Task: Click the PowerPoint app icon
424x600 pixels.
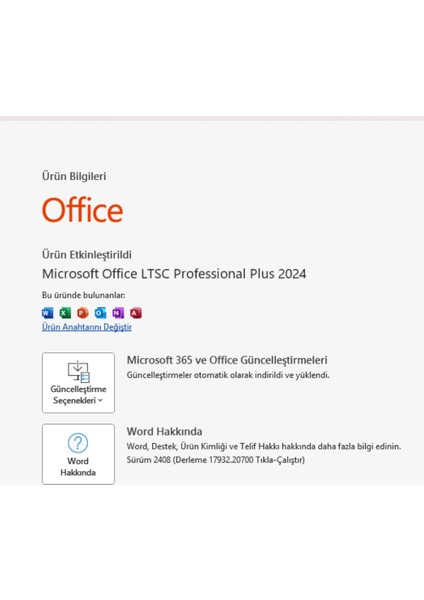Action: 83,313
